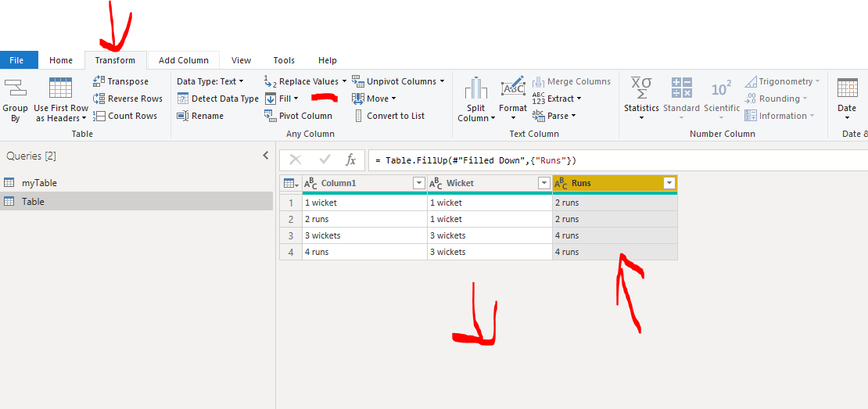Open the Wicket filter dropdown arrow

click(544, 183)
